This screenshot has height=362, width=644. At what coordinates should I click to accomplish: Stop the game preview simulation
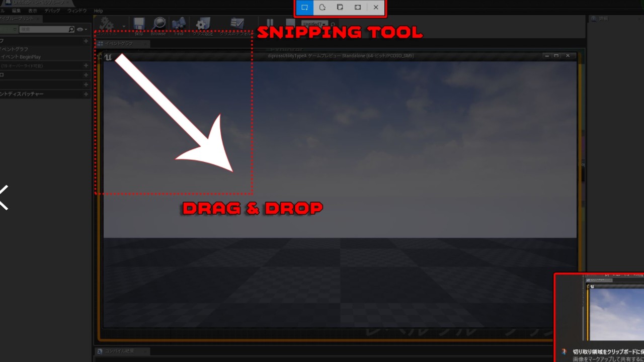[x=290, y=23]
